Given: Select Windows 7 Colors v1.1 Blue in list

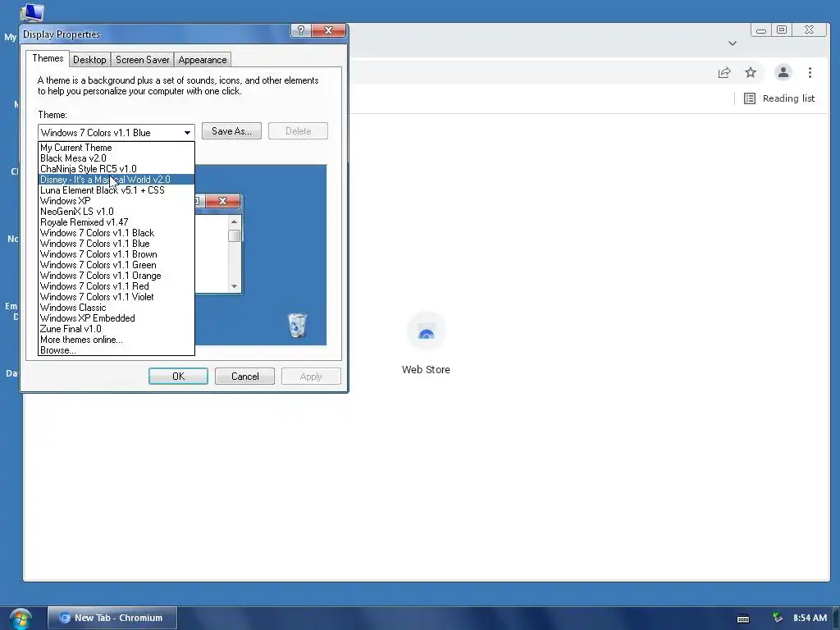Looking at the screenshot, I should pos(116,244).
